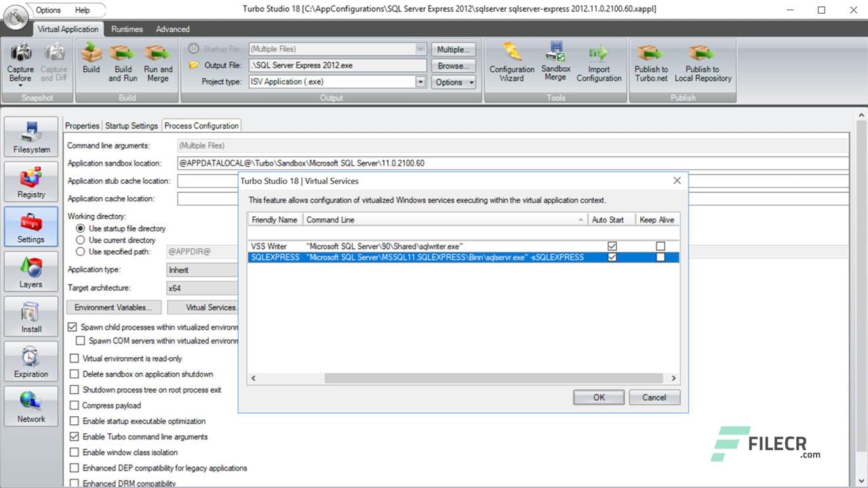Check the Compress payload option
Screen dimensions: 868x488
[75, 405]
